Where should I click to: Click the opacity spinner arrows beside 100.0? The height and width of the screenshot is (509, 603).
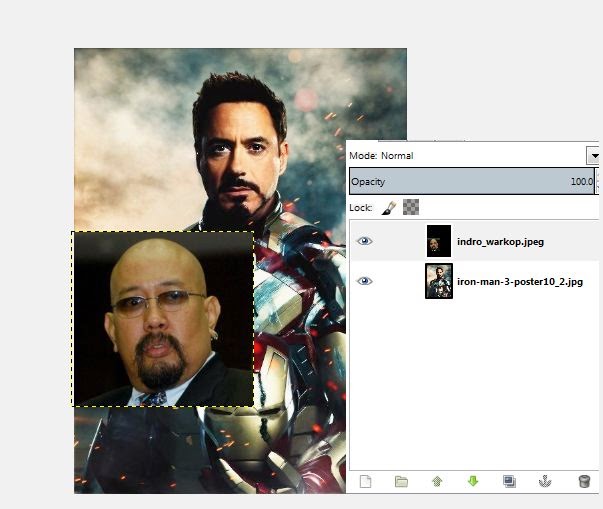tap(597, 181)
